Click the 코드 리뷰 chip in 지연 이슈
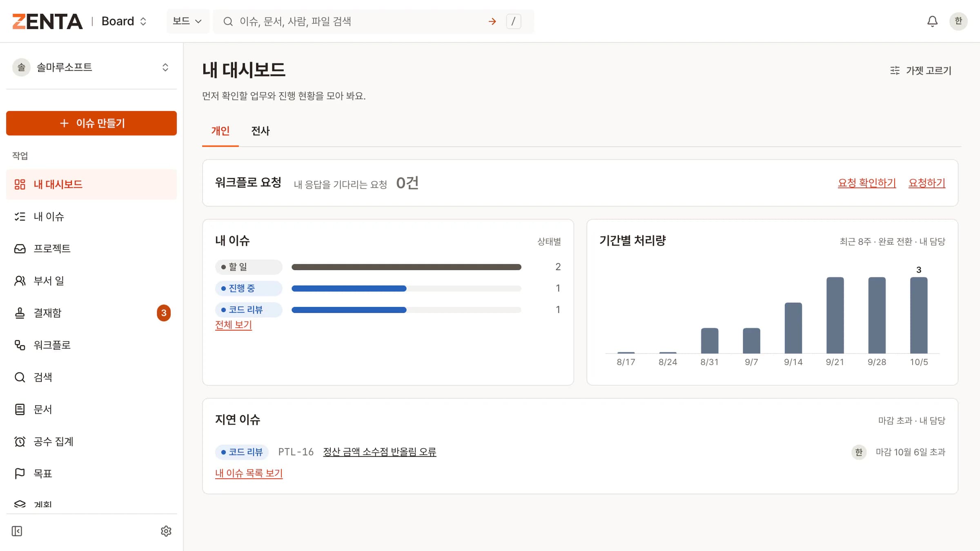 242,452
